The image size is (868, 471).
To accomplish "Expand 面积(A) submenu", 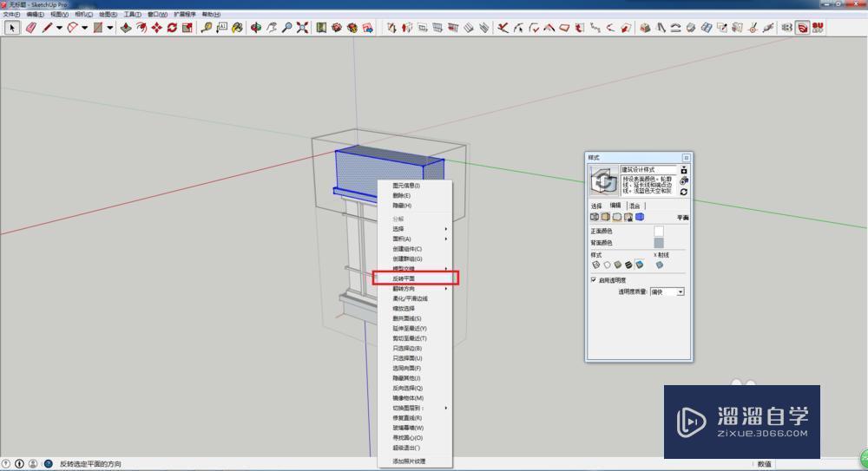I will (x=415, y=239).
